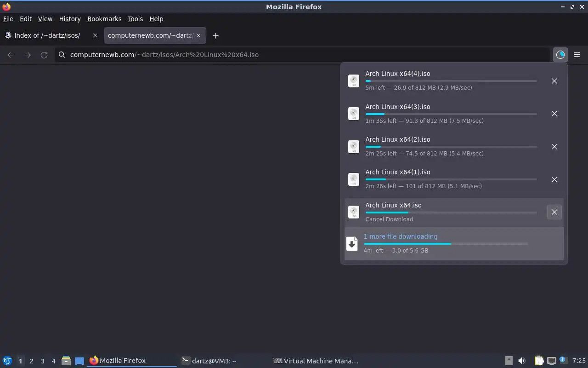
Task: Click the ISO file icon for Arch Linux x64.iso
Action: (354, 212)
